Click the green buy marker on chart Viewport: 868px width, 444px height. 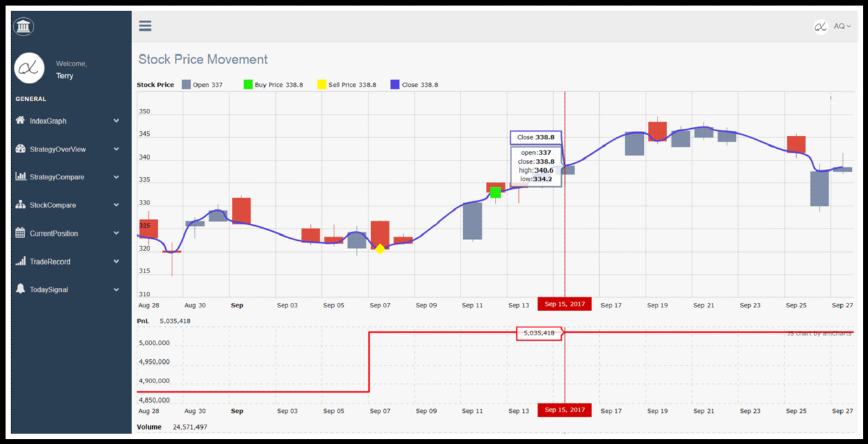tap(496, 192)
